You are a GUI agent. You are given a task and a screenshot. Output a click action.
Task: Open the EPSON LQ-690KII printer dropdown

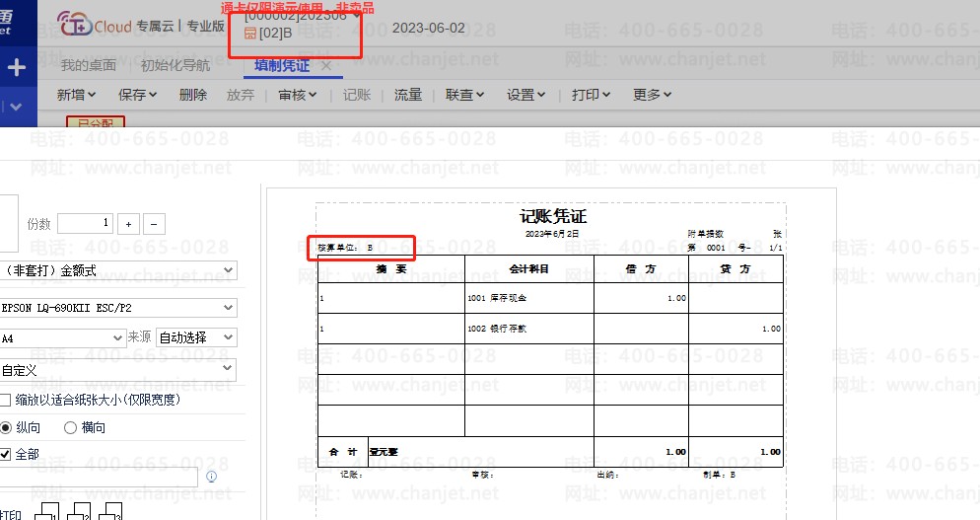coord(117,307)
